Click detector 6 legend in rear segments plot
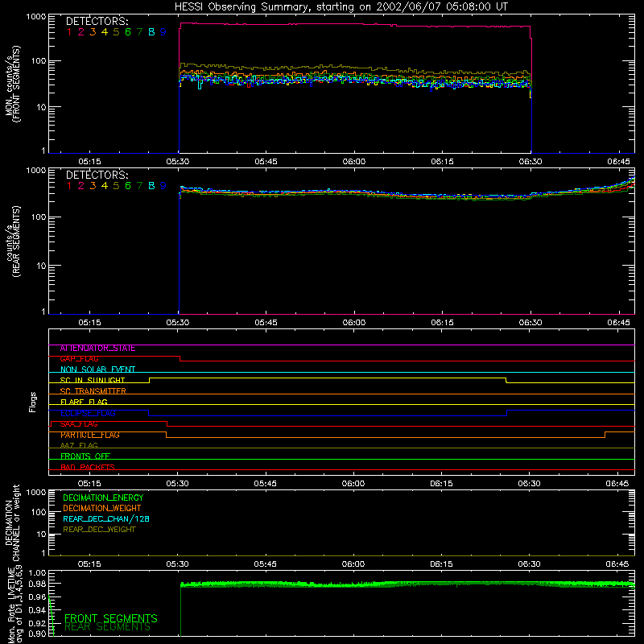The width and height of the screenshot is (644, 644). [128, 186]
